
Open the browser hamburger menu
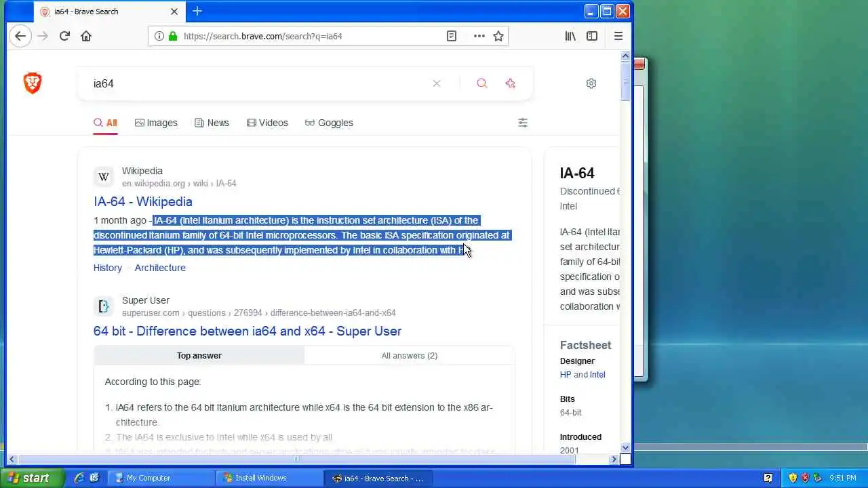[618, 36]
